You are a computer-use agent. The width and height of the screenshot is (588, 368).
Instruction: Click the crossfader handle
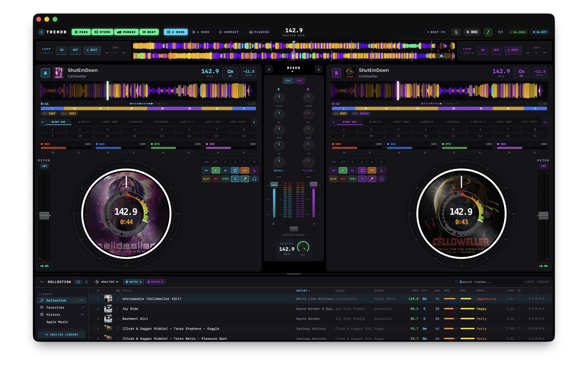point(294,229)
